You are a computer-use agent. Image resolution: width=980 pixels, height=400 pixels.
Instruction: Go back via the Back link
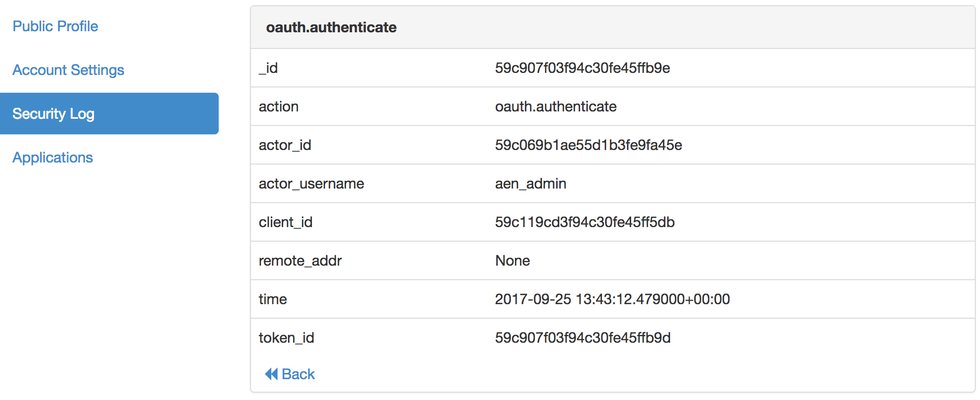pos(290,374)
